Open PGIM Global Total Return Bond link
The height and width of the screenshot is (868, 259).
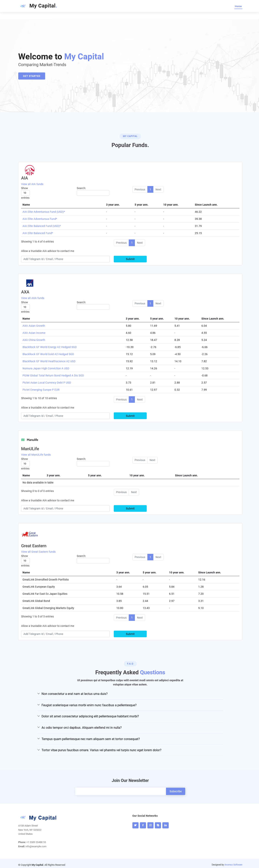click(x=53, y=375)
